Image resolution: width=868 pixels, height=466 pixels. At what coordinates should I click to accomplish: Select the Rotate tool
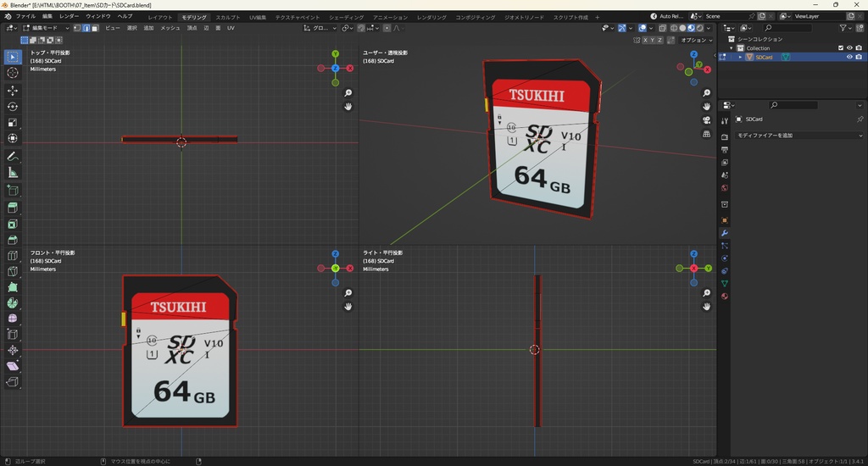13,107
